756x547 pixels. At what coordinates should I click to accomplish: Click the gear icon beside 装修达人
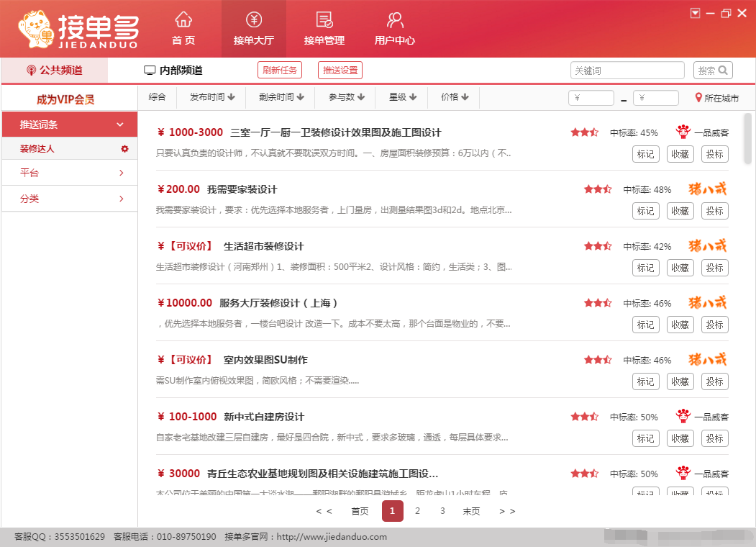point(124,149)
